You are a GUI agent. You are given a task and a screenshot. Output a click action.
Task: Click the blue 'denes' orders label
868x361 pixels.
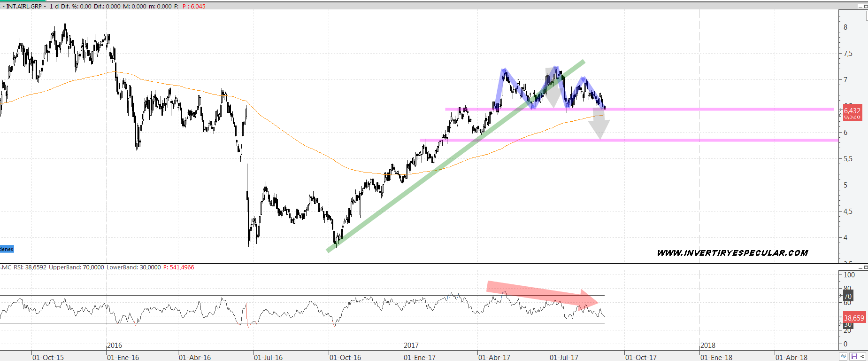tap(7, 249)
